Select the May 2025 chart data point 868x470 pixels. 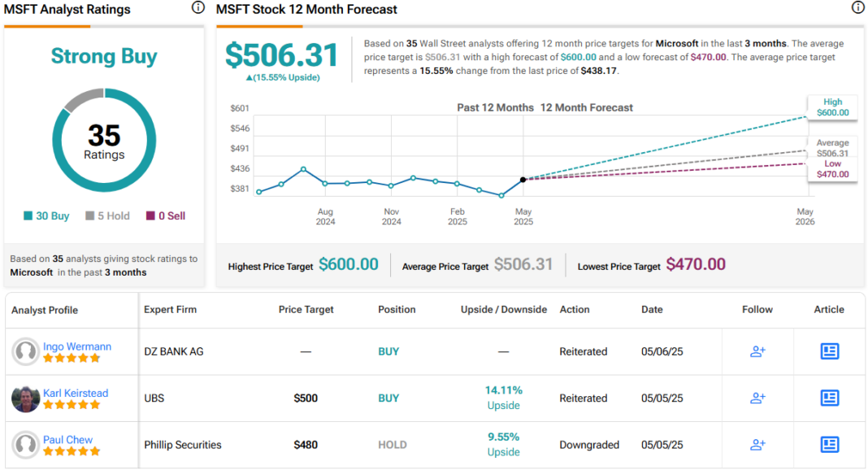click(523, 179)
